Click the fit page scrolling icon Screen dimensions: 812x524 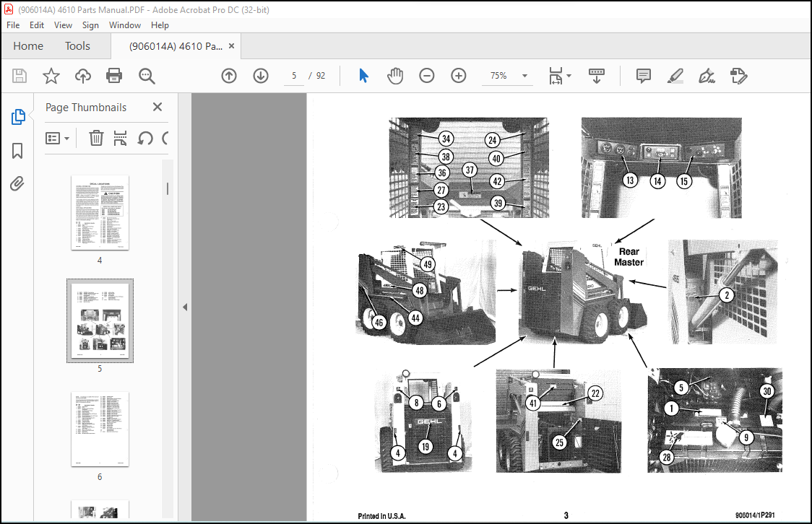click(556, 76)
